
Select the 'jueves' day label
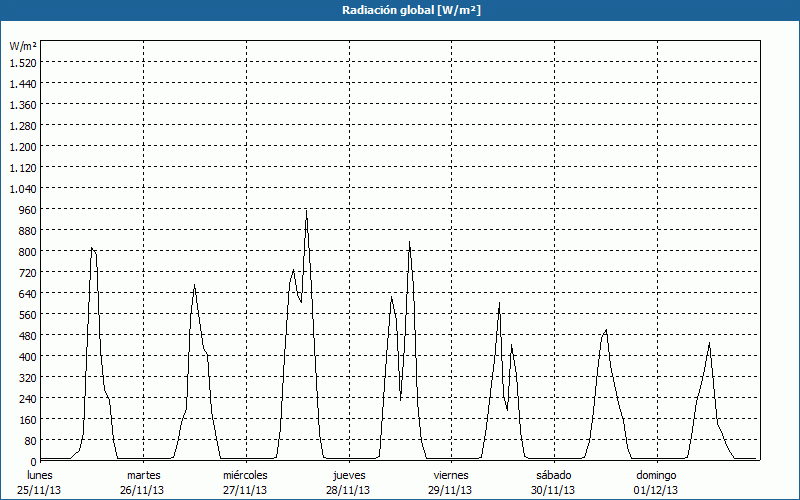click(349, 475)
